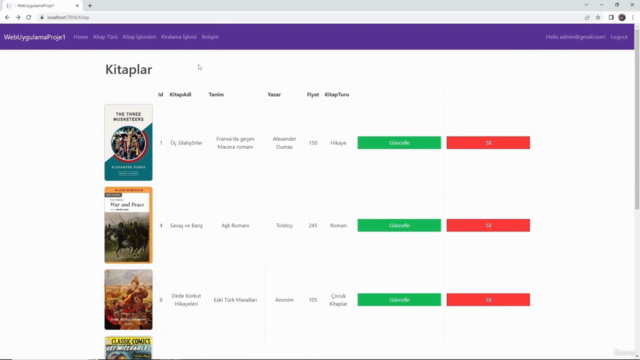Image resolution: width=640 pixels, height=360 pixels.
Task: Click the Fransa'da geçen Macera romanı cell
Action: click(x=235, y=143)
